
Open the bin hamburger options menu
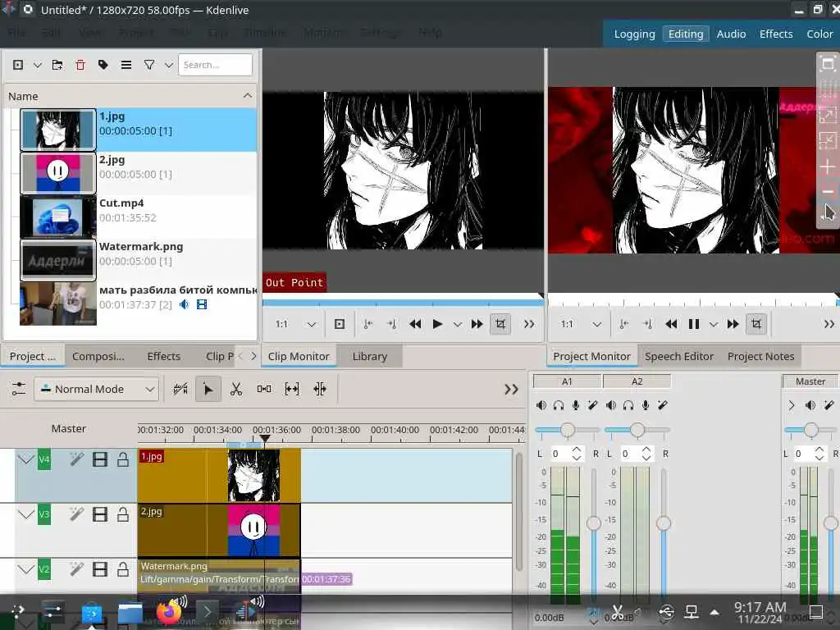click(x=126, y=65)
